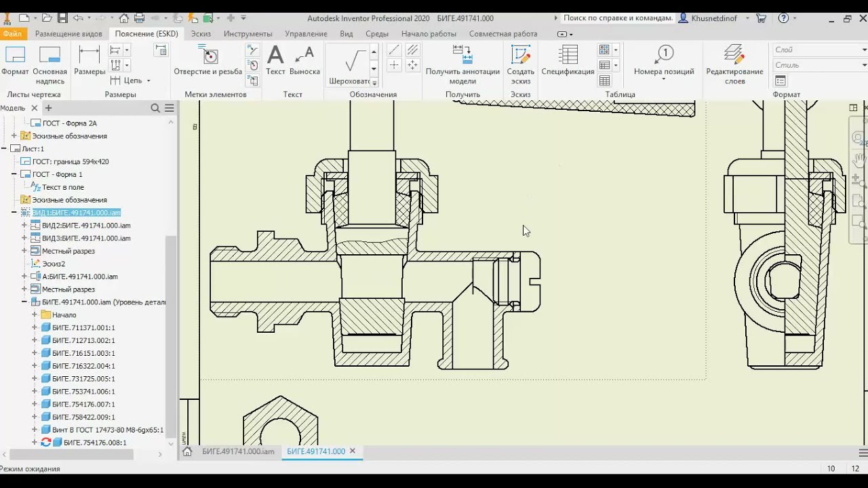
Task: Start Создать эскиз sketch tool
Action: pyautogui.click(x=520, y=64)
